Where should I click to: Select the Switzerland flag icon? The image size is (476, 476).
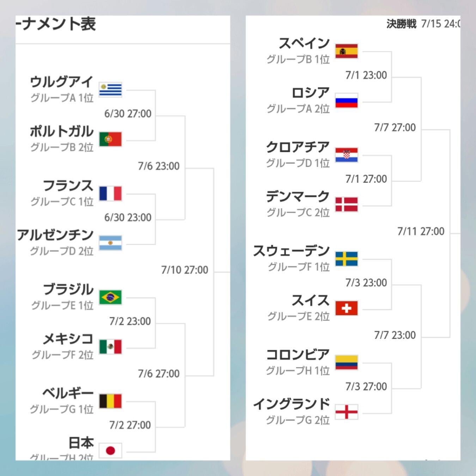click(x=347, y=308)
